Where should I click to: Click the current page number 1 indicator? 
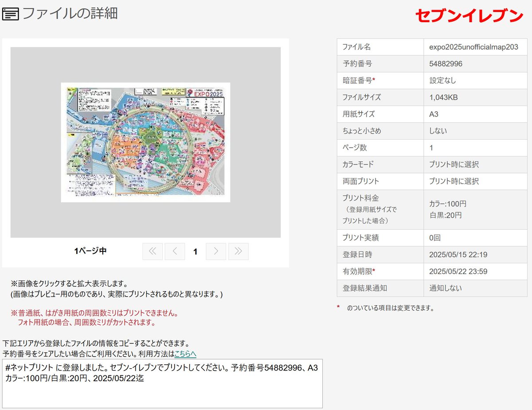196,252
